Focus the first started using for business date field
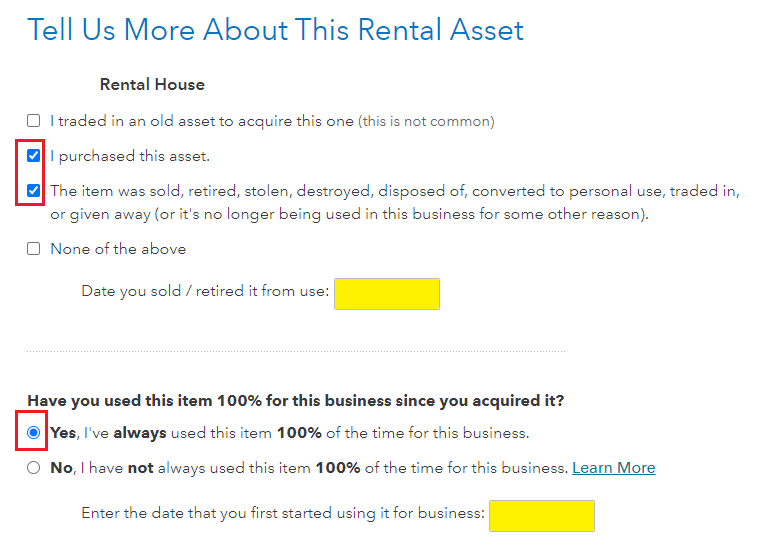The height and width of the screenshot is (552, 769). pyautogui.click(x=541, y=516)
